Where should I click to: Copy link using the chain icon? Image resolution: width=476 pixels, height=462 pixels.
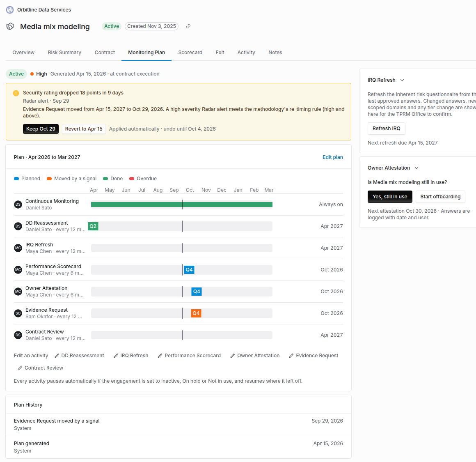point(188,26)
